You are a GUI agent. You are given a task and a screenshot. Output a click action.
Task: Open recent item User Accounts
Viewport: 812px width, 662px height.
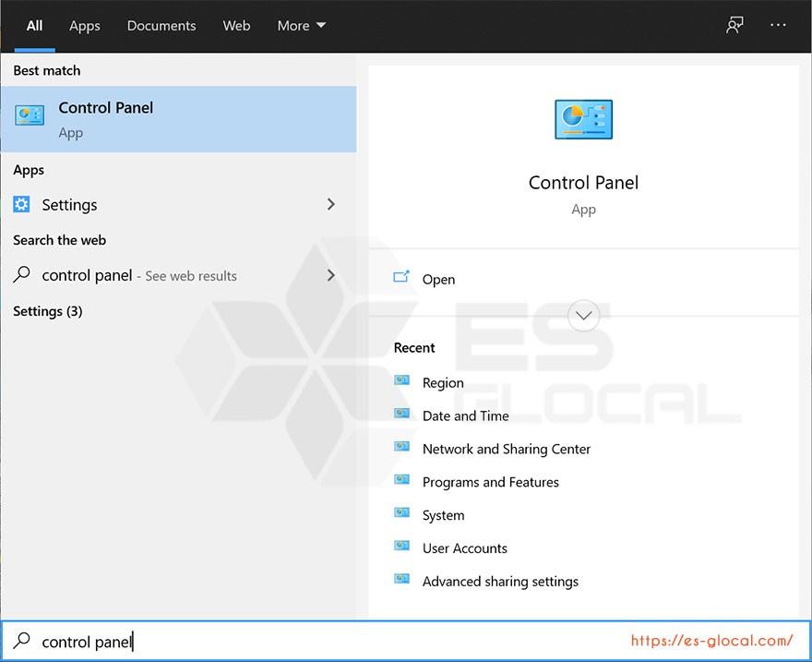[464, 548]
